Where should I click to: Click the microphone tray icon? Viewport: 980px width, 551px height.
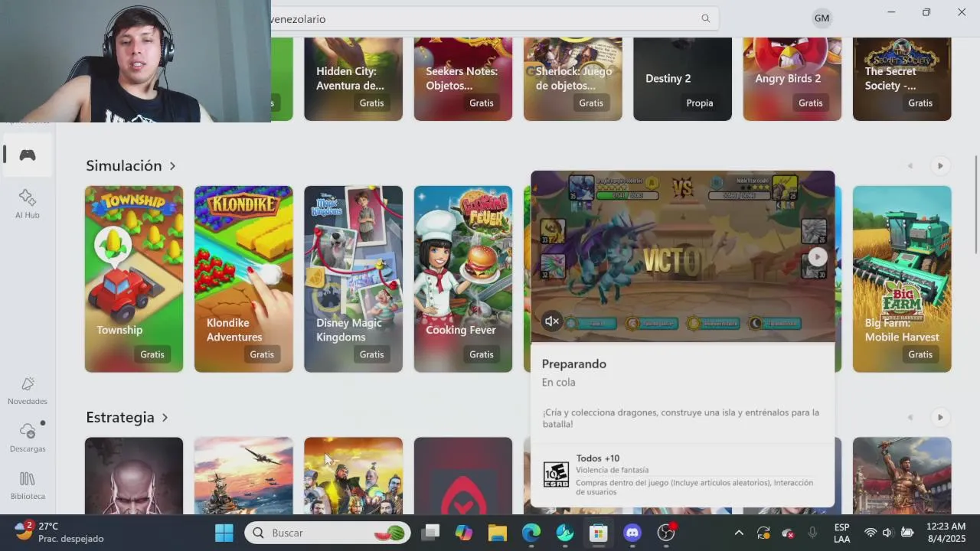click(812, 533)
